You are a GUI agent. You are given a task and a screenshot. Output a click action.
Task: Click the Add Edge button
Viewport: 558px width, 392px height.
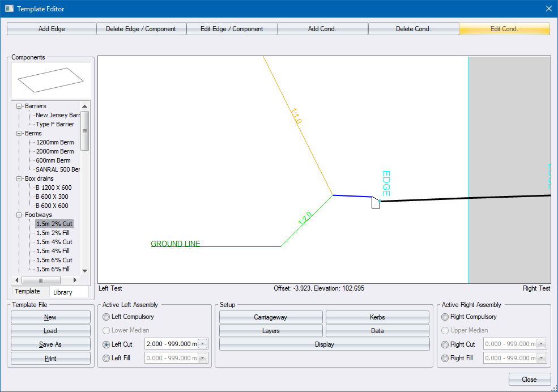(x=52, y=29)
